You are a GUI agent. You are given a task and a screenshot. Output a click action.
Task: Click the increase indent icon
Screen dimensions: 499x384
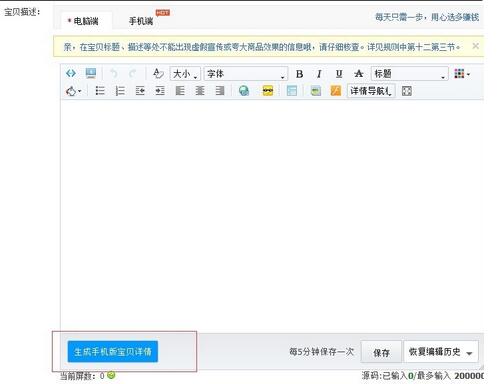160,91
